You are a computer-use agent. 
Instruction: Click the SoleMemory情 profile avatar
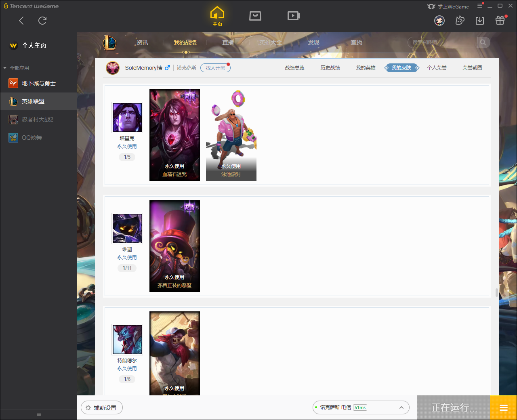pyautogui.click(x=113, y=68)
